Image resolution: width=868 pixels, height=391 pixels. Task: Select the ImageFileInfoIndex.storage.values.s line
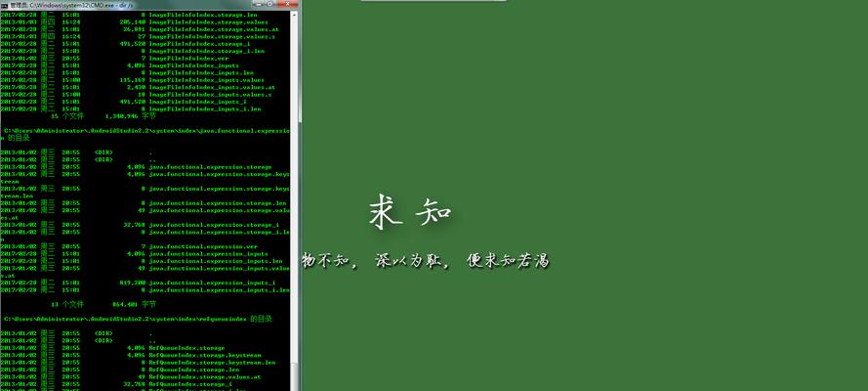[136, 36]
